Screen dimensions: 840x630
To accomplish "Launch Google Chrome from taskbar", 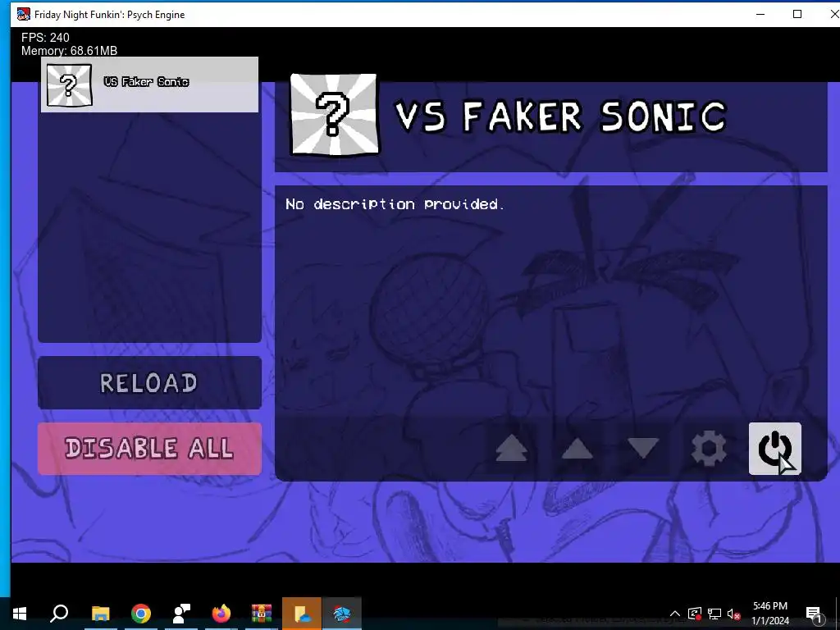I will coord(141,614).
